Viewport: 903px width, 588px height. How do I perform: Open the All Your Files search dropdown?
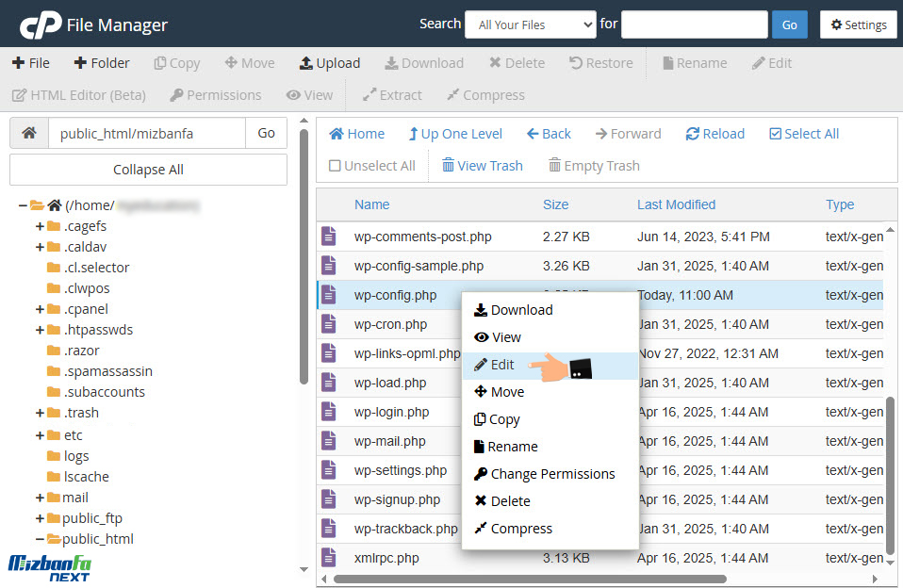[x=530, y=24]
